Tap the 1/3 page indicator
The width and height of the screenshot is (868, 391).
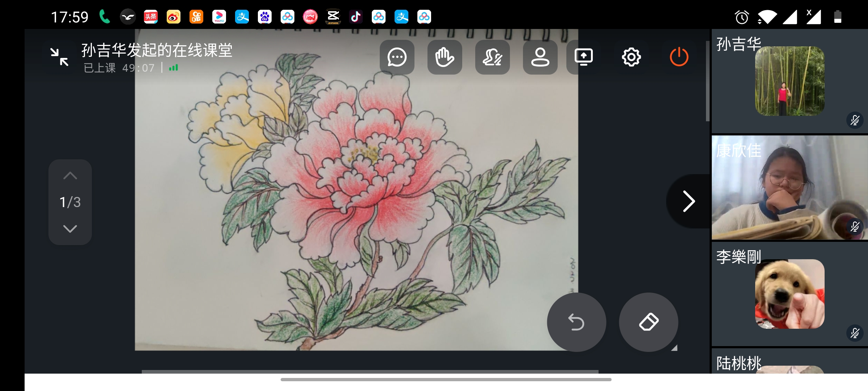pyautogui.click(x=70, y=202)
